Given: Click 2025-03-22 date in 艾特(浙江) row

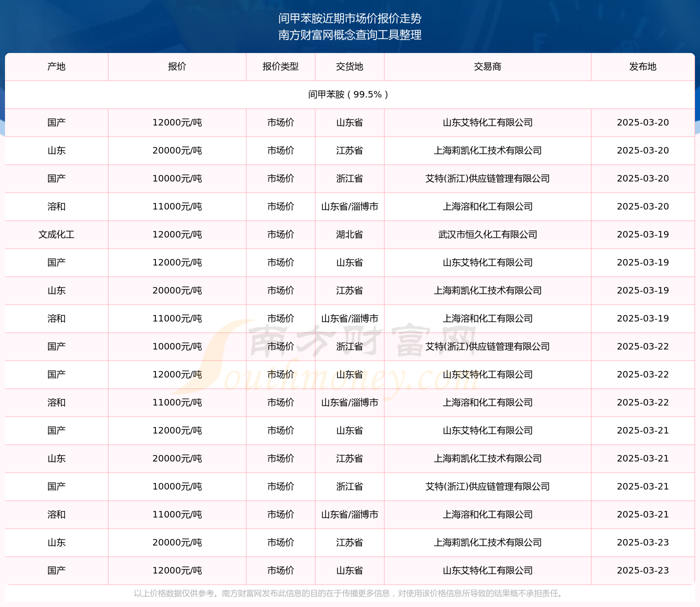Looking at the screenshot, I should 642,346.
